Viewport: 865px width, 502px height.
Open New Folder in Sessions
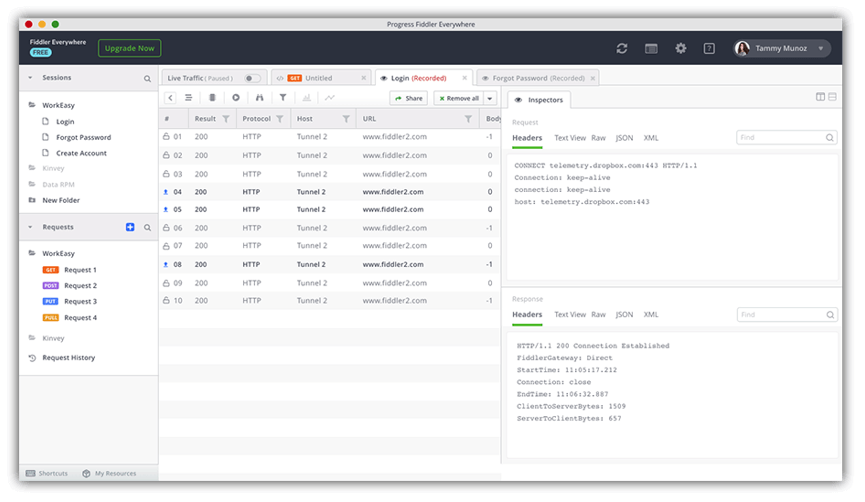point(61,200)
